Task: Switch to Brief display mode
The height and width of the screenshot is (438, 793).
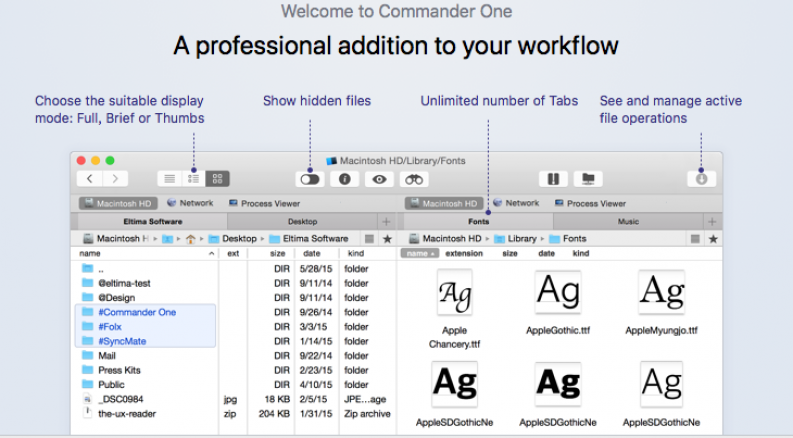Action: pyautogui.click(x=193, y=179)
